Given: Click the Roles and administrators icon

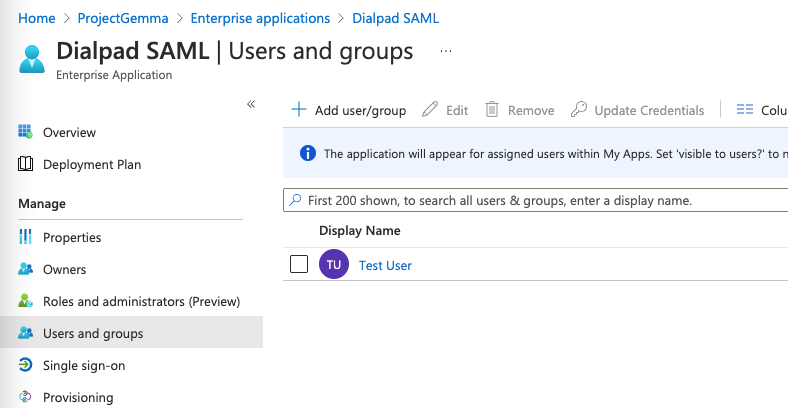Looking at the screenshot, I should pyautogui.click(x=25, y=301).
